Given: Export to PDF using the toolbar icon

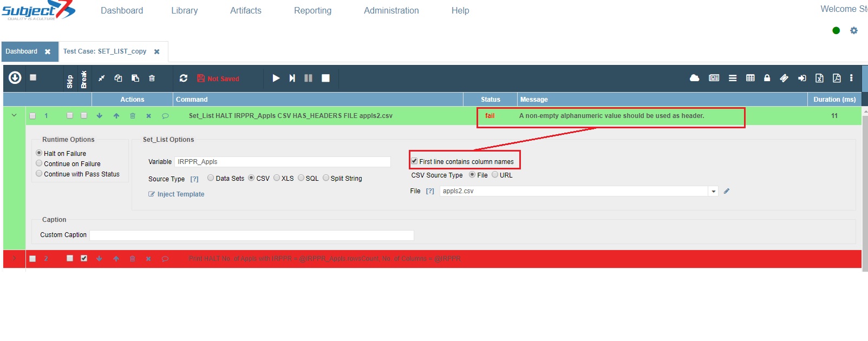Looking at the screenshot, I should 837,78.
